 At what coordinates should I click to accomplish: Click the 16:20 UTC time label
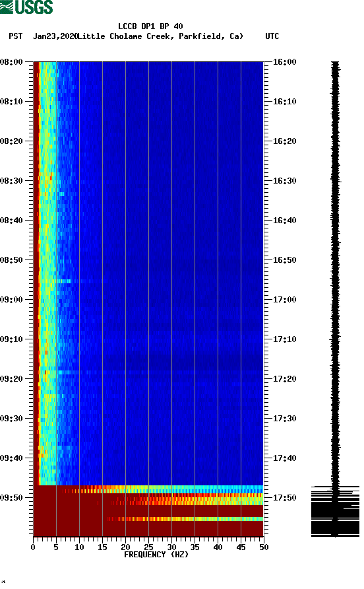pos(284,141)
